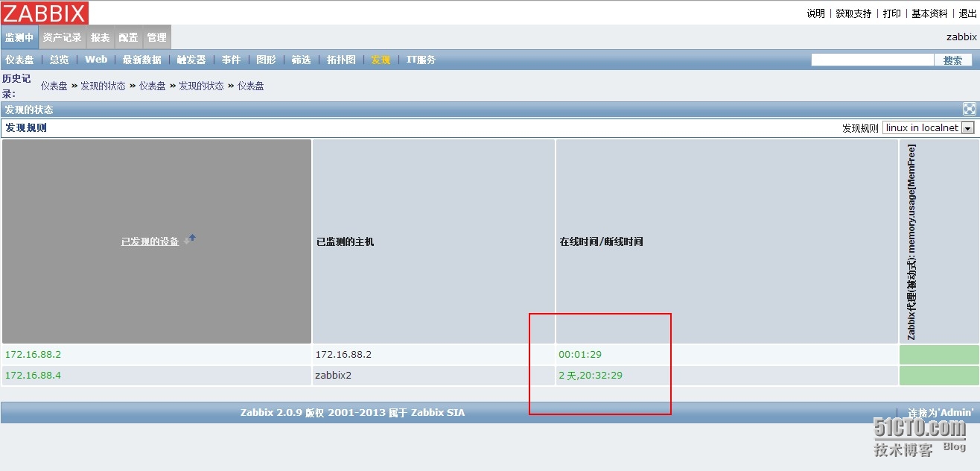Click the 已发现的设备 column header
This screenshot has width=980, height=471.
(x=156, y=241)
